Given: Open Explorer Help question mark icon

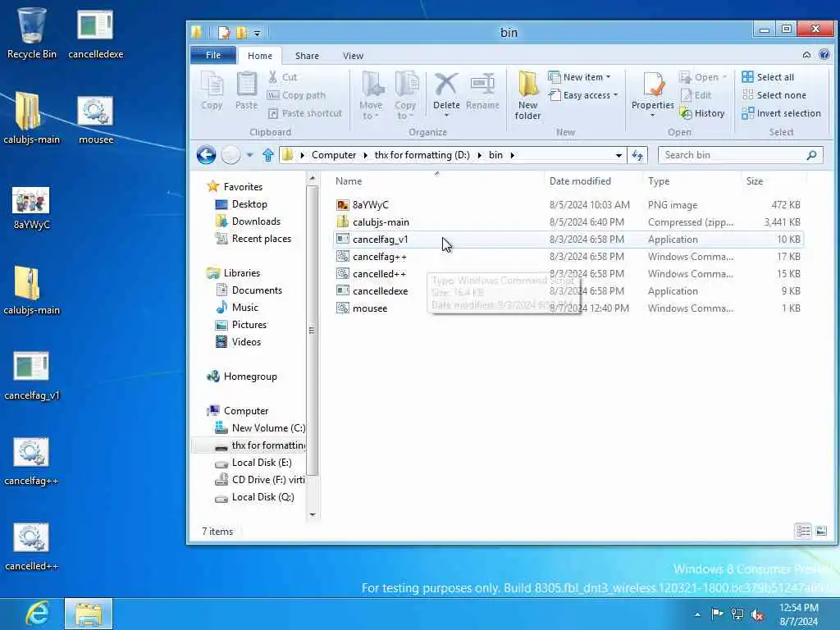Looking at the screenshot, I should [824, 55].
